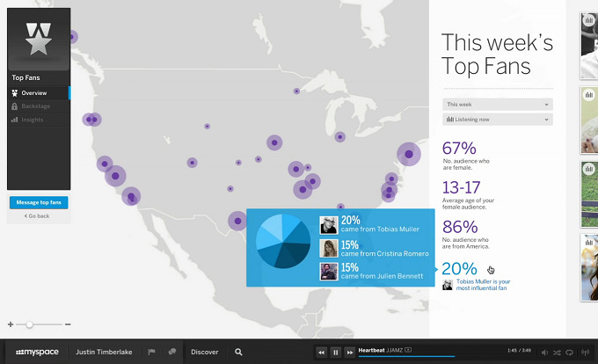Open the This week dropdown
Screen dimensions: 598x364
coord(498,104)
